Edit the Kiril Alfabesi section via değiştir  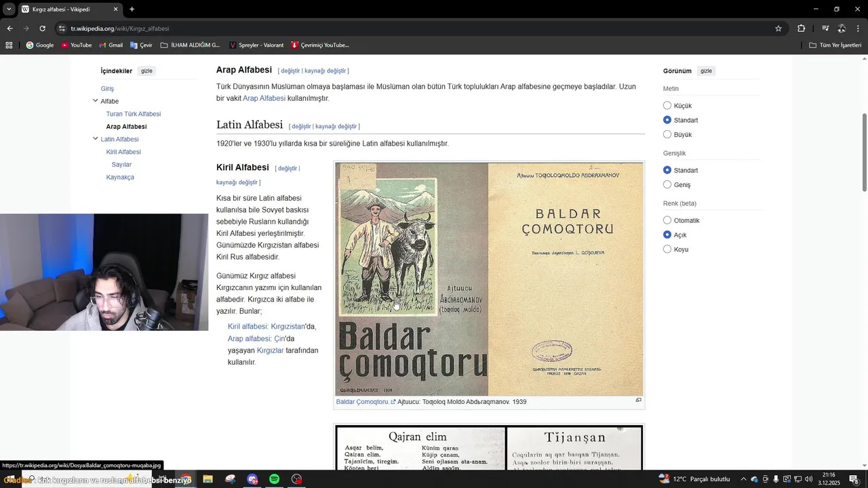288,168
